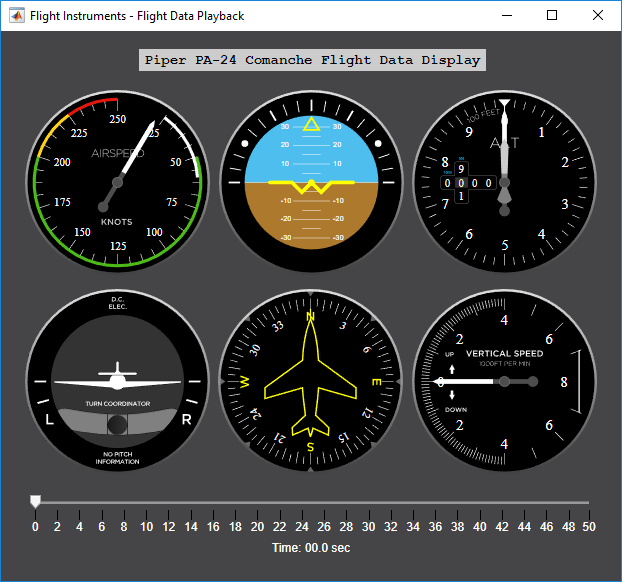Click the turn coordinator instrument
The height and width of the screenshot is (582, 622).
click(117, 381)
